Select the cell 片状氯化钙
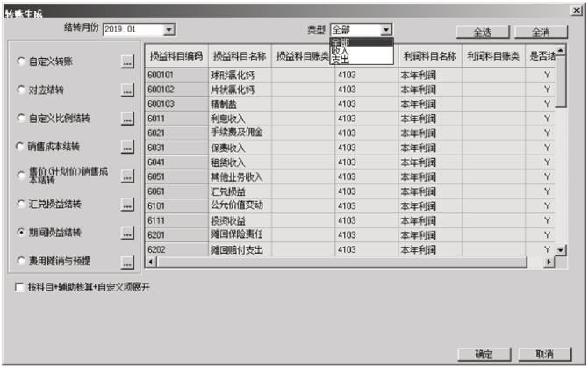The height and width of the screenshot is (367, 588). tap(240, 90)
